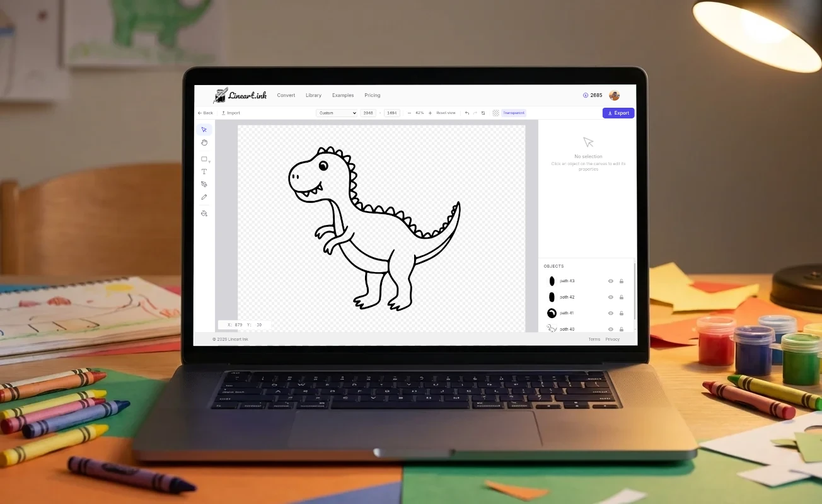The width and height of the screenshot is (822, 504).
Task: Lock path 42 with padlock icon
Action: [x=622, y=297]
